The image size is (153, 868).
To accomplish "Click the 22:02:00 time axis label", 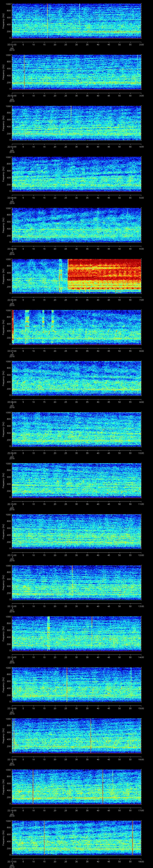I will (12, 96).
